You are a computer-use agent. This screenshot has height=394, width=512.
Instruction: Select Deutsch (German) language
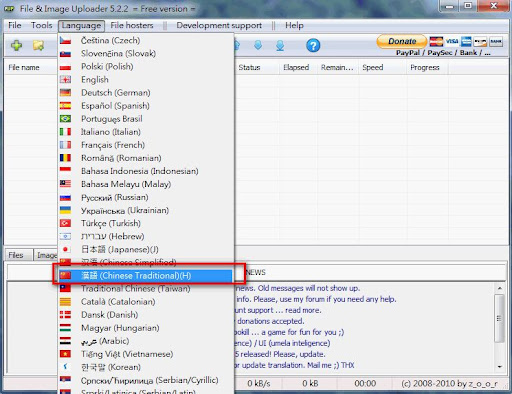tap(146, 93)
